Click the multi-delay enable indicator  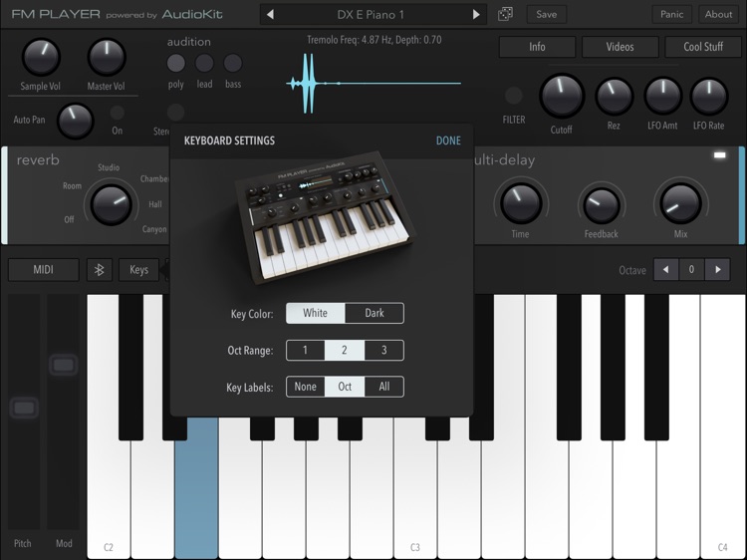point(720,154)
